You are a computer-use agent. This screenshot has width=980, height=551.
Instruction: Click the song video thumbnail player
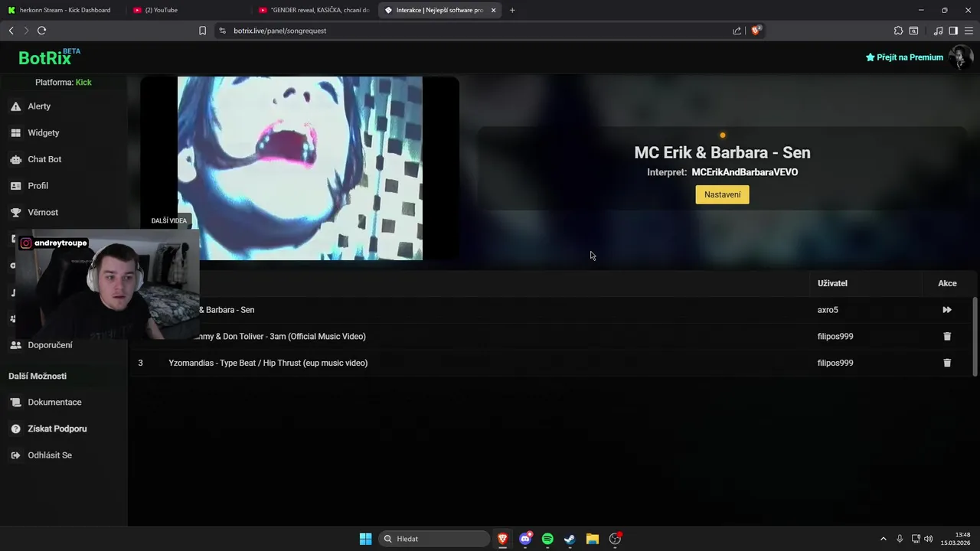coord(299,168)
